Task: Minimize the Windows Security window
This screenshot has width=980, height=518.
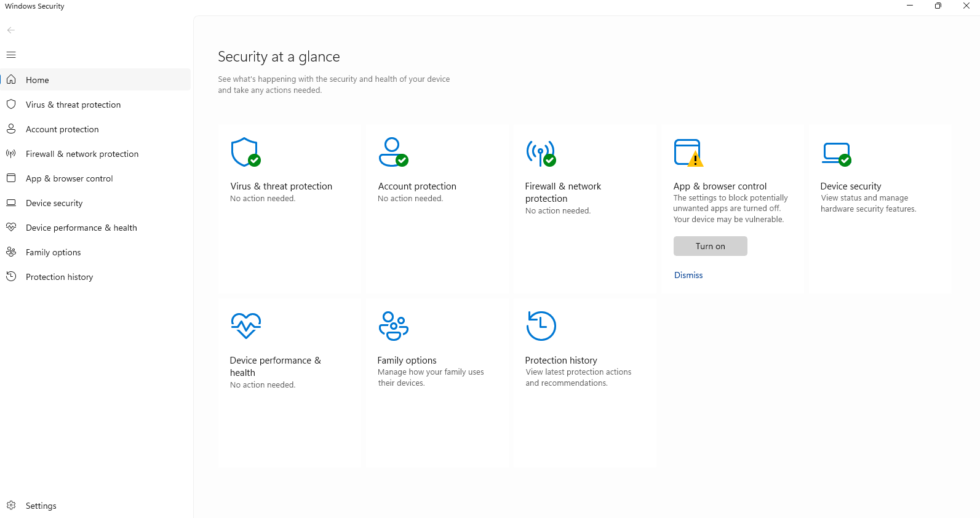Action: click(x=910, y=6)
